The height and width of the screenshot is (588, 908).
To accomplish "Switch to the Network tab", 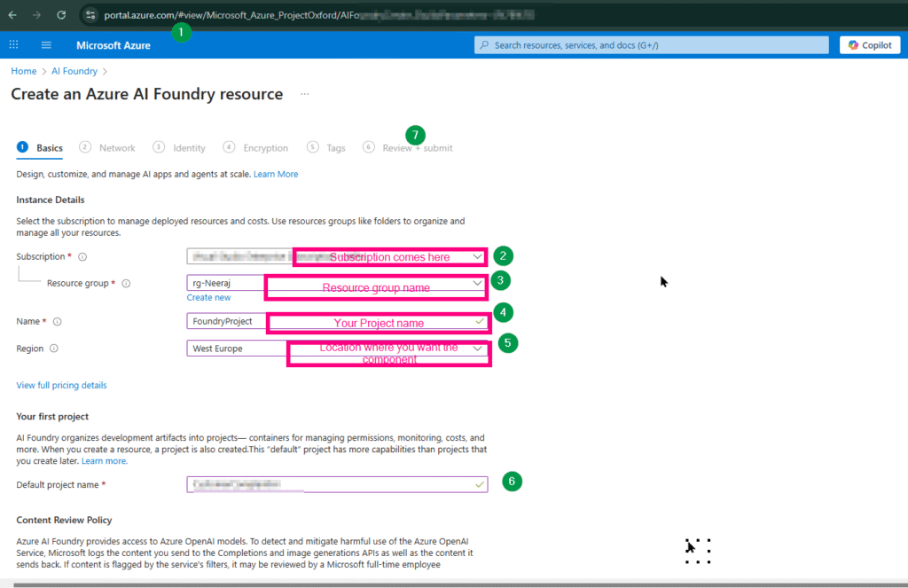I will 107,148.
